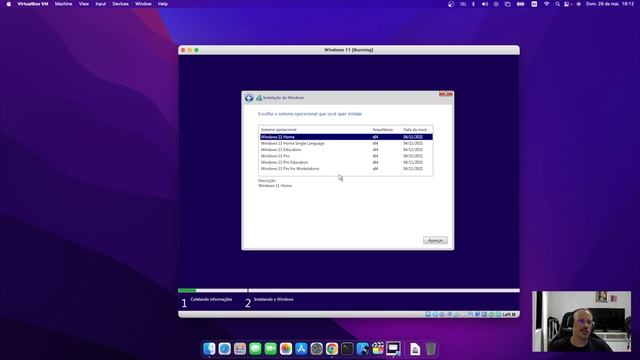Click the volume icon in menu bar
Viewport: 640px width, 360px height.
[484, 4]
